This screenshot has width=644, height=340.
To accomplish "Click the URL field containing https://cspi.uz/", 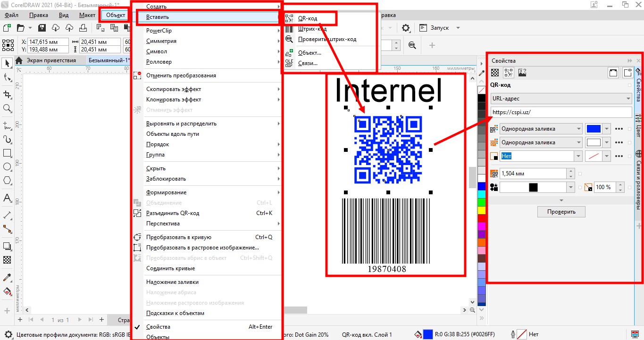I will tap(561, 112).
